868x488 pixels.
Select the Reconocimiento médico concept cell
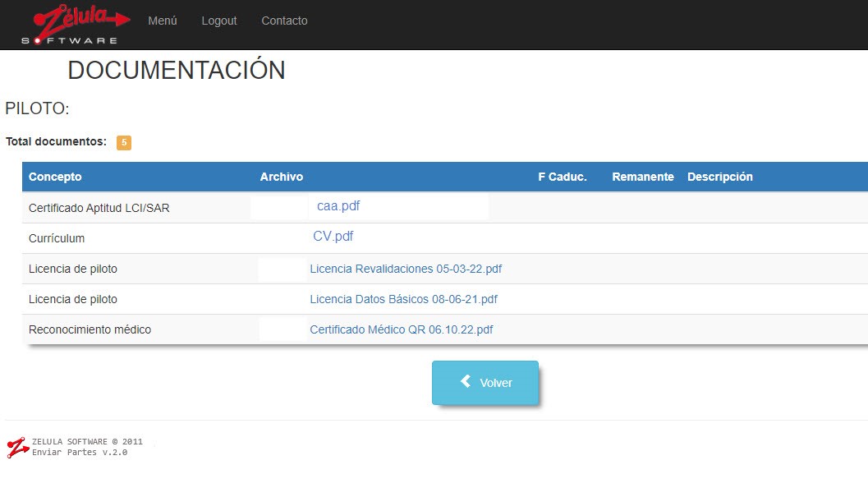click(90, 329)
